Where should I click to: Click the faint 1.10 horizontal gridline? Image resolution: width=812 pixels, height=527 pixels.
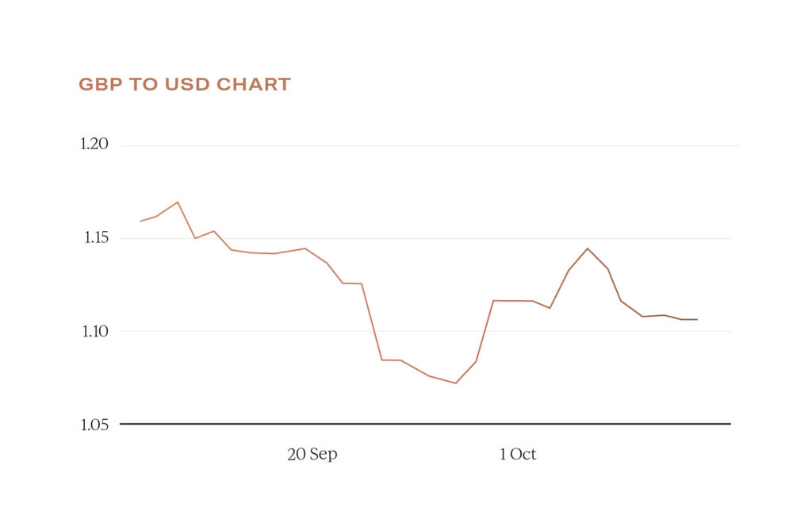click(x=428, y=331)
